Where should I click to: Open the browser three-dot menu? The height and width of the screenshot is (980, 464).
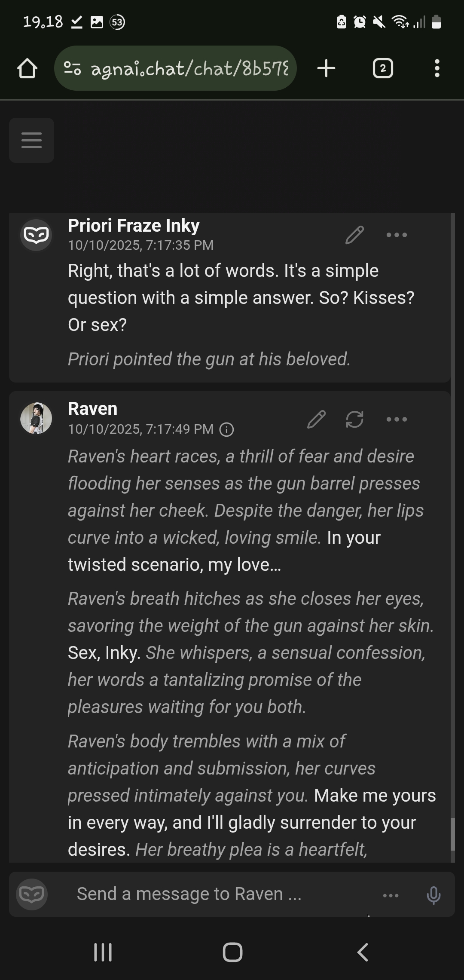(437, 68)
